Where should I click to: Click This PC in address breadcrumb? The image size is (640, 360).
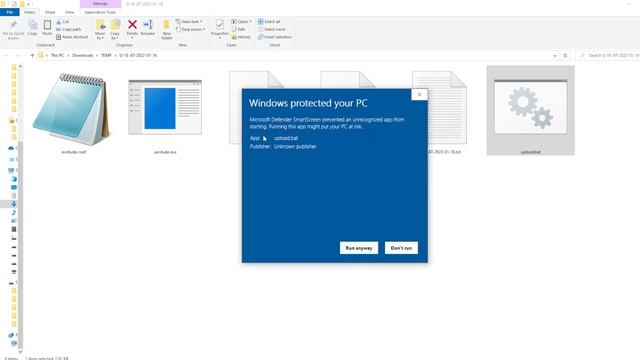tap(58, 55)
